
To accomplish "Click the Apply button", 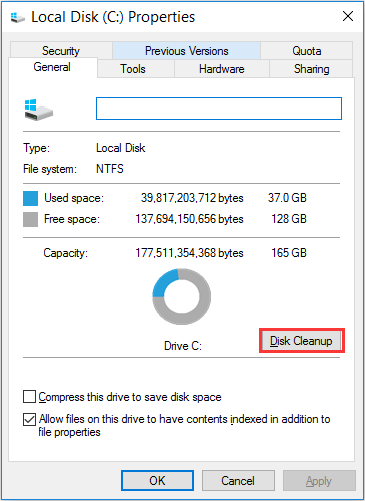I will 319,480.
